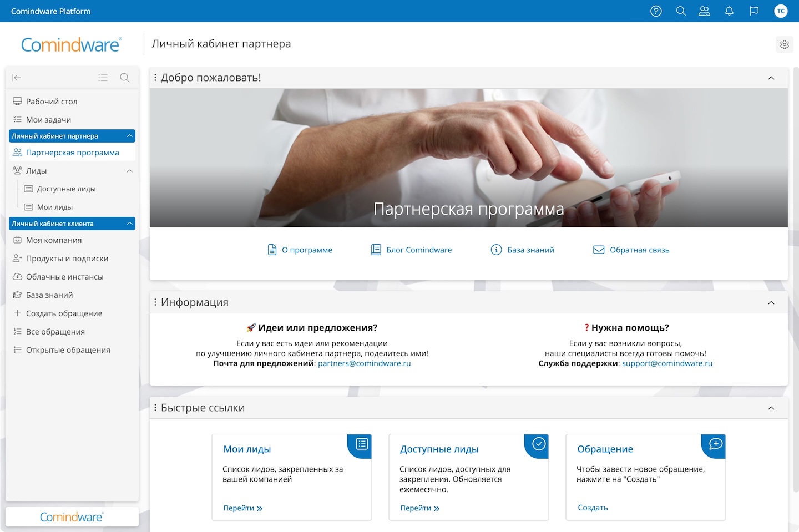The height and width of the screenshot is (532, 799).
Task: Open the users group icon in the top bar
Action: coord(705,11)
